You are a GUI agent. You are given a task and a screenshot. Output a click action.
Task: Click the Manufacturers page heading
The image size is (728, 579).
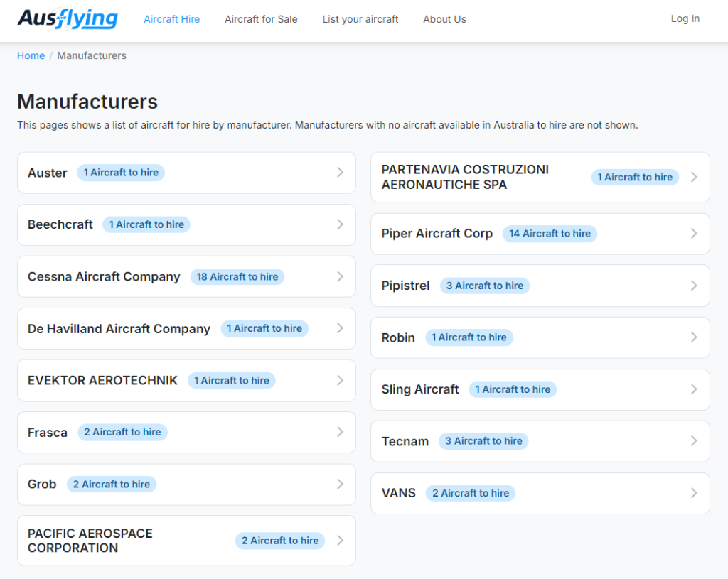[x=87, y=102]
